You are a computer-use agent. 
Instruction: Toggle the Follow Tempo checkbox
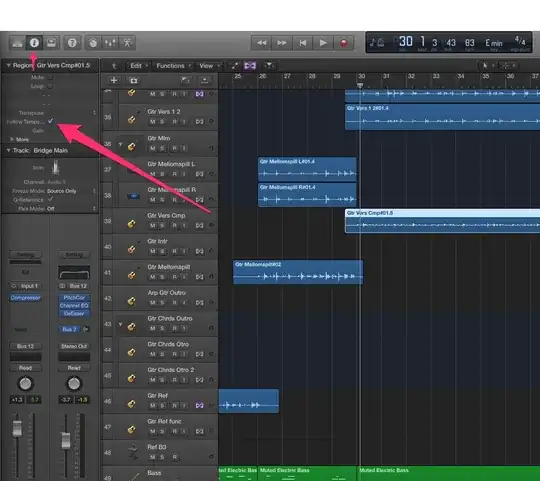tap(51, 121)
